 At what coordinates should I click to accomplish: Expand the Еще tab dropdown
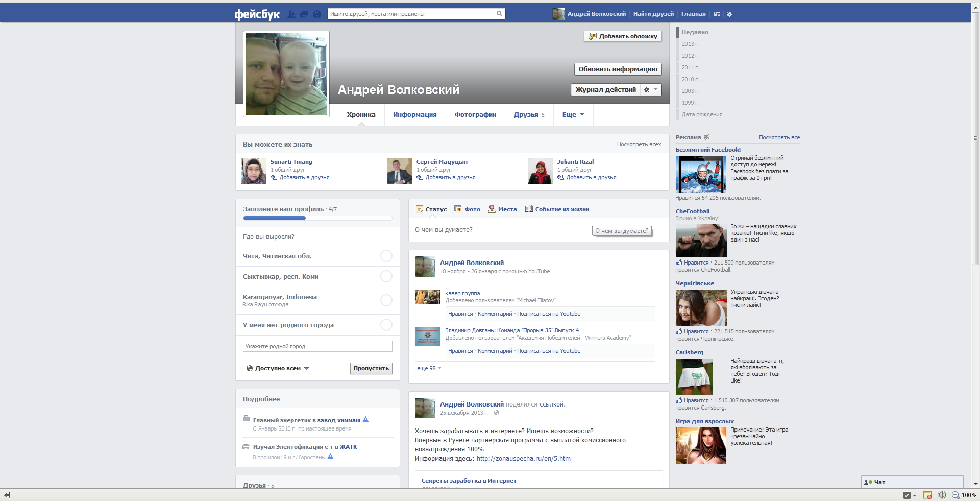(x=573, y=115)
